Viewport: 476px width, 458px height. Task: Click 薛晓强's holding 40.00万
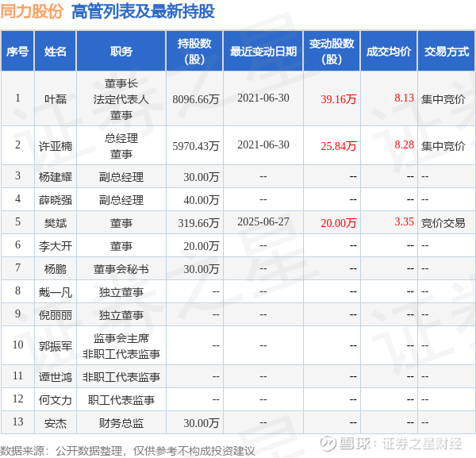tap(202, 200)
